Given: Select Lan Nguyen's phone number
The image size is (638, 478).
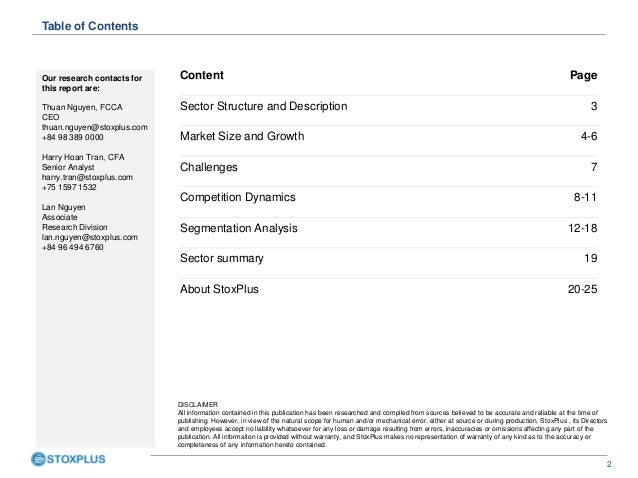Looking at the screenshot, I should (x=75, y=247).
